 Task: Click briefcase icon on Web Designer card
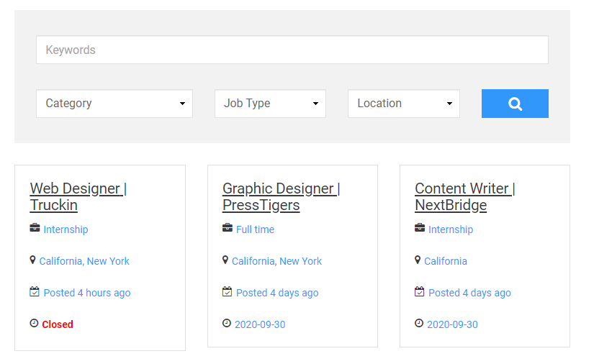tap(35, 229)
